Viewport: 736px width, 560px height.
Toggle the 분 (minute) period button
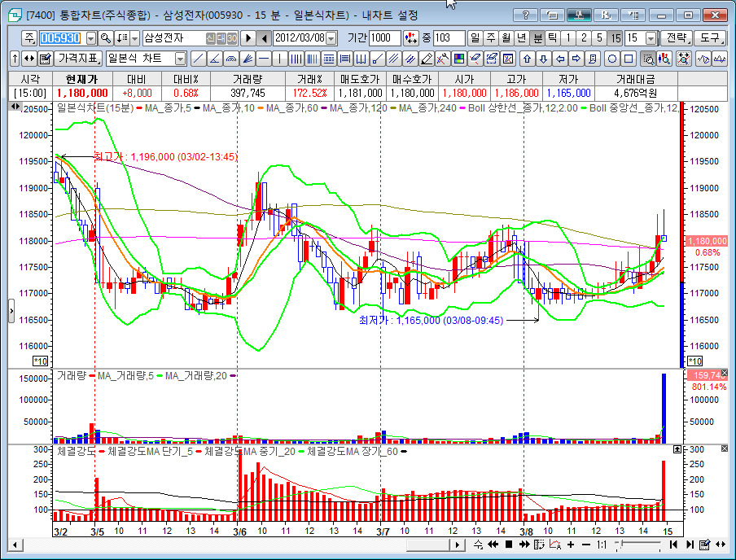coord(537,38)
